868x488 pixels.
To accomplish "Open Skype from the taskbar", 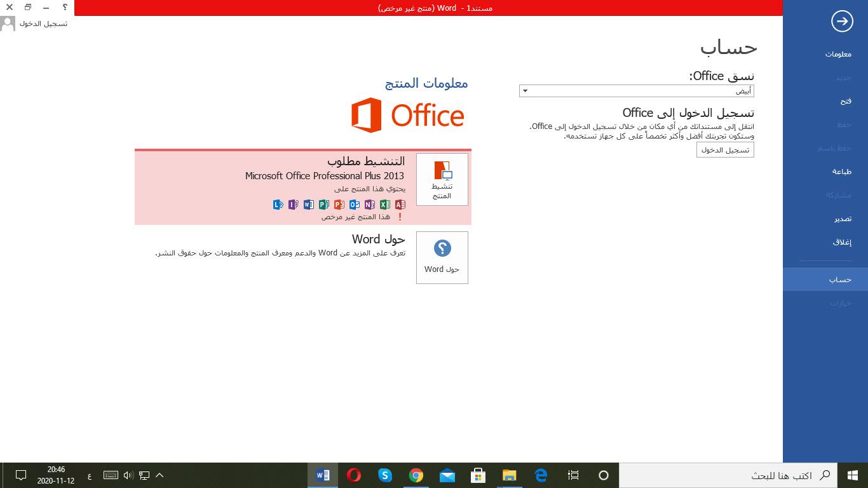I will (x=385, y=475).
